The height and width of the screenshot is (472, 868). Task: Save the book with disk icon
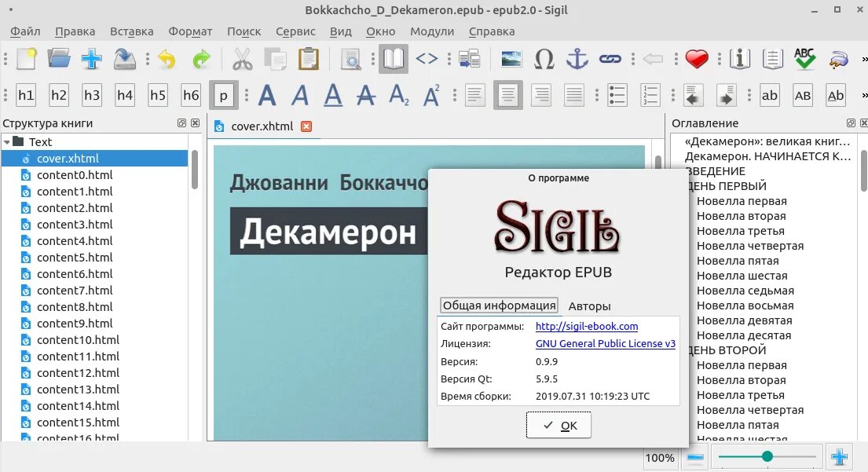pos(125,59)
